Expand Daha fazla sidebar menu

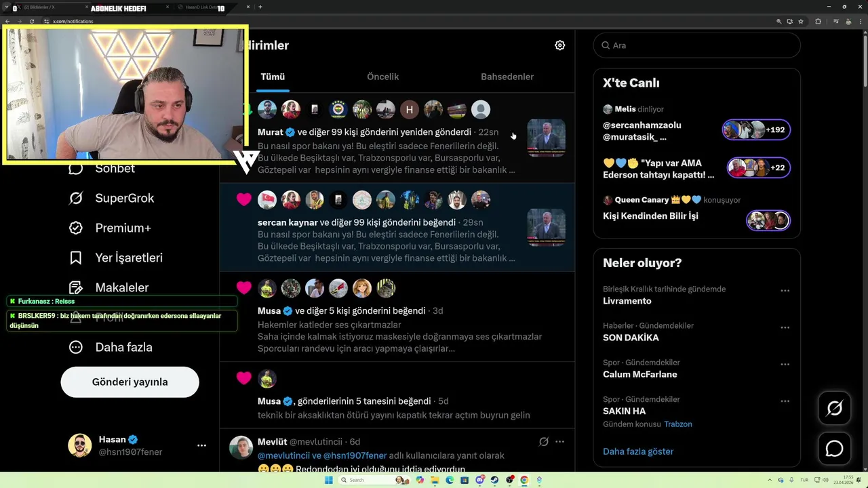(110, 347)
